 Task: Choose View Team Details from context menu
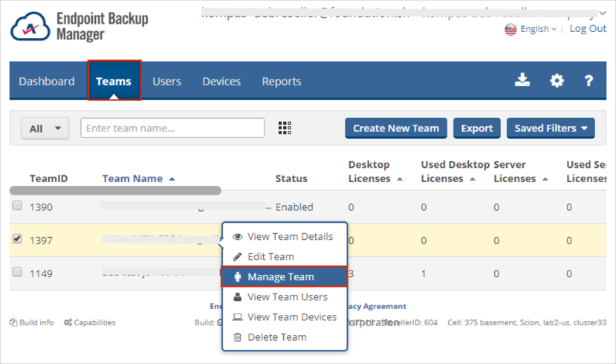coord(289,236)
